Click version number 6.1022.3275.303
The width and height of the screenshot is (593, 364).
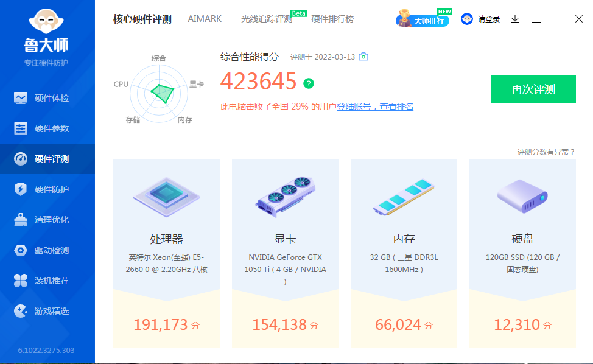tap(46, 351)
